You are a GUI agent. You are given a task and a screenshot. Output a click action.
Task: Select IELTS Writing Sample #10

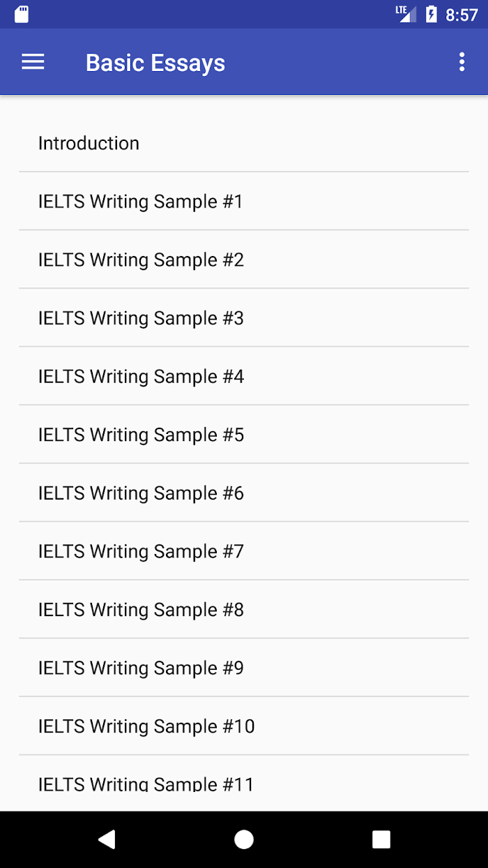244,726
